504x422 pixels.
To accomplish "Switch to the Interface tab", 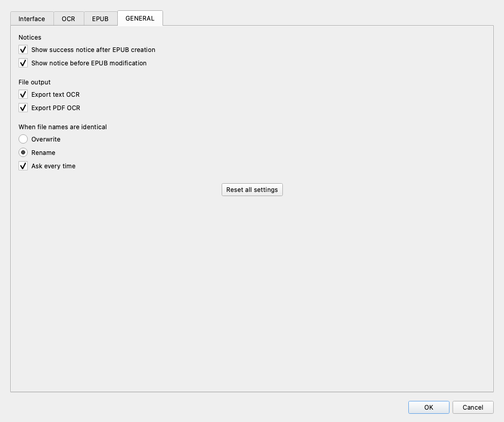I will tap(32, 19).
